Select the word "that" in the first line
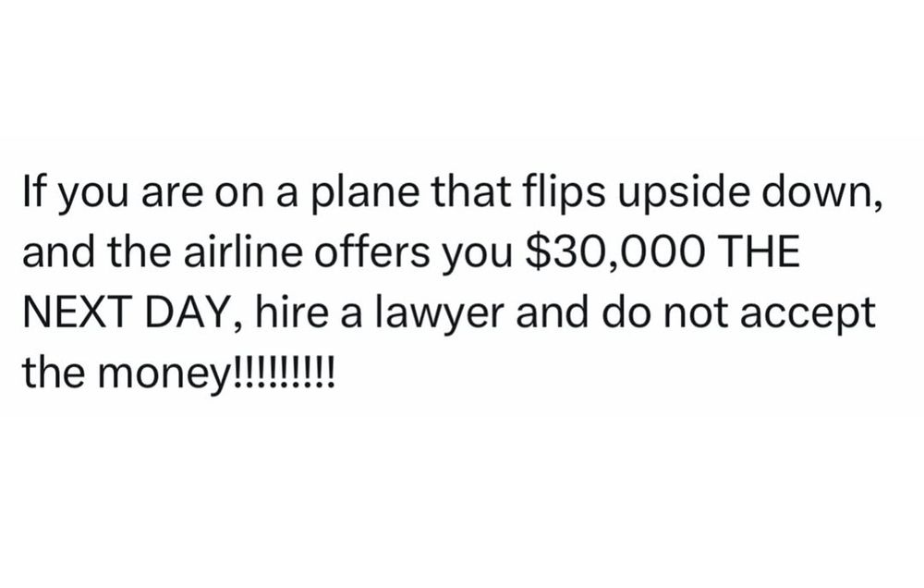Viewport: 924px width, 588px height. coord(471,192)
